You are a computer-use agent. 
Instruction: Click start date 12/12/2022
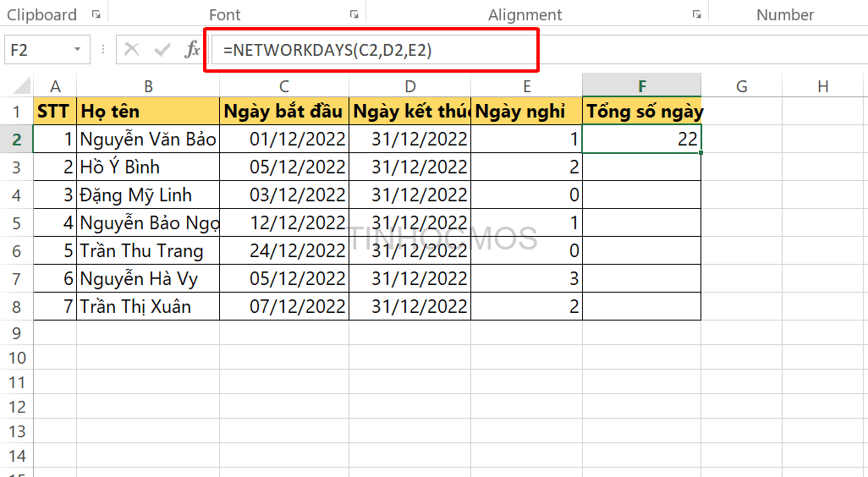pyautogui.click(x=284, y=222)
